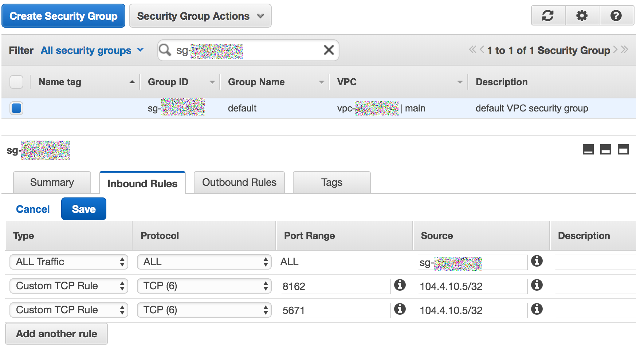Uncheck the default security group row checkbox
644x349 pixels.
[x=16, y=108]
